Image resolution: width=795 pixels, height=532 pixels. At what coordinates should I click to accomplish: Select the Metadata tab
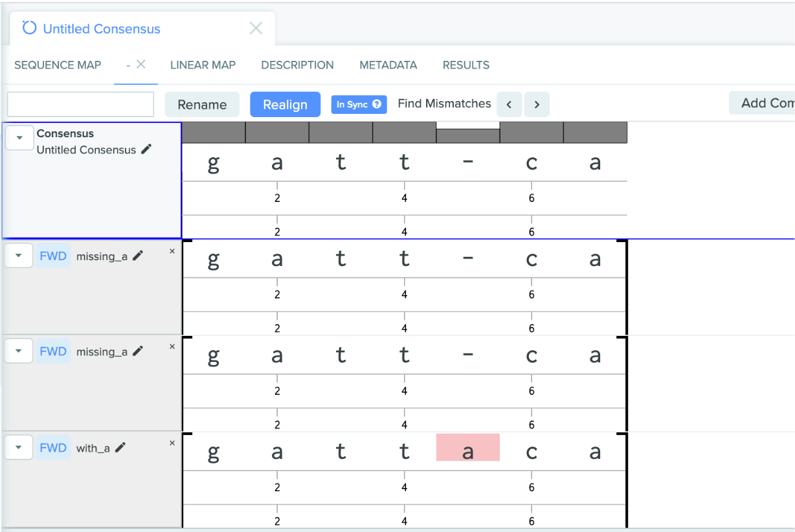(x=388, y=65)
